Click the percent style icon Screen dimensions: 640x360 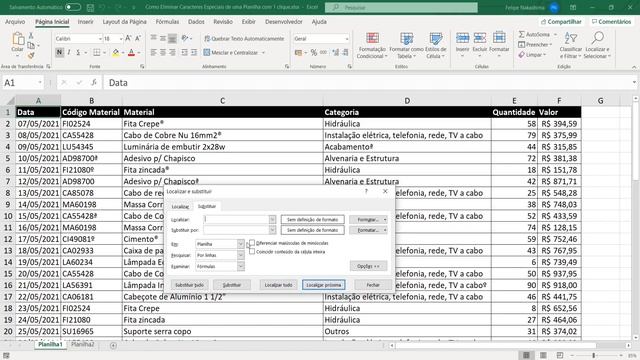(x=313, y=52)
